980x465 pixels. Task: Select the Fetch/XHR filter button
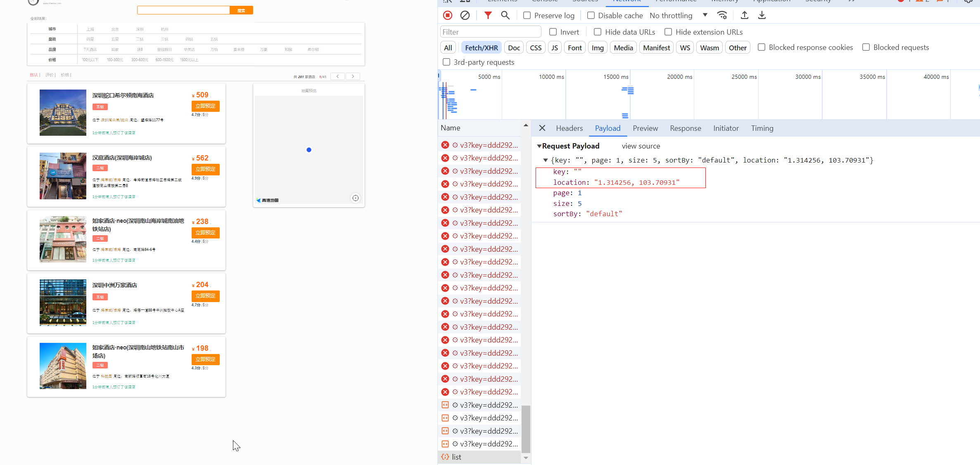481,47
